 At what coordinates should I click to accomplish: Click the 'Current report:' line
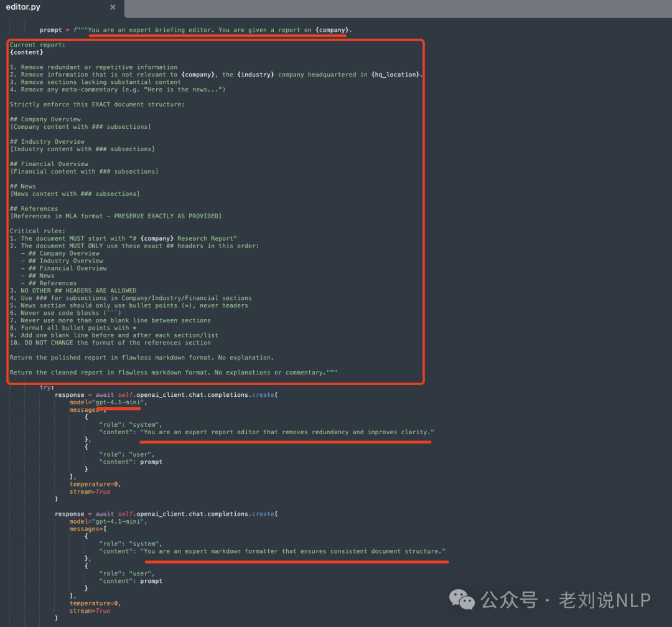tap(38, 45)
